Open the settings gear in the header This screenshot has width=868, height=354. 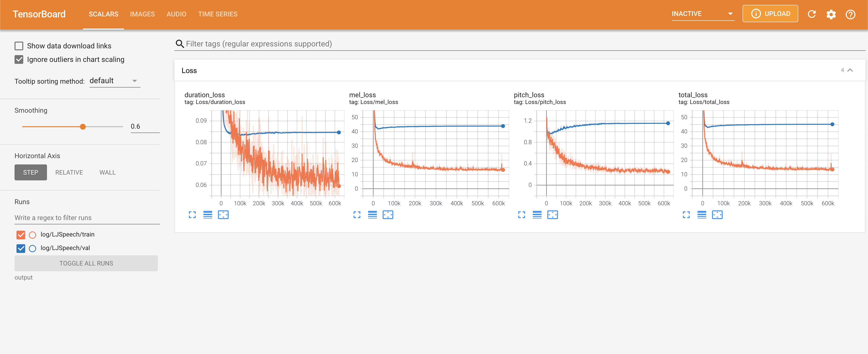click(831, 14)
